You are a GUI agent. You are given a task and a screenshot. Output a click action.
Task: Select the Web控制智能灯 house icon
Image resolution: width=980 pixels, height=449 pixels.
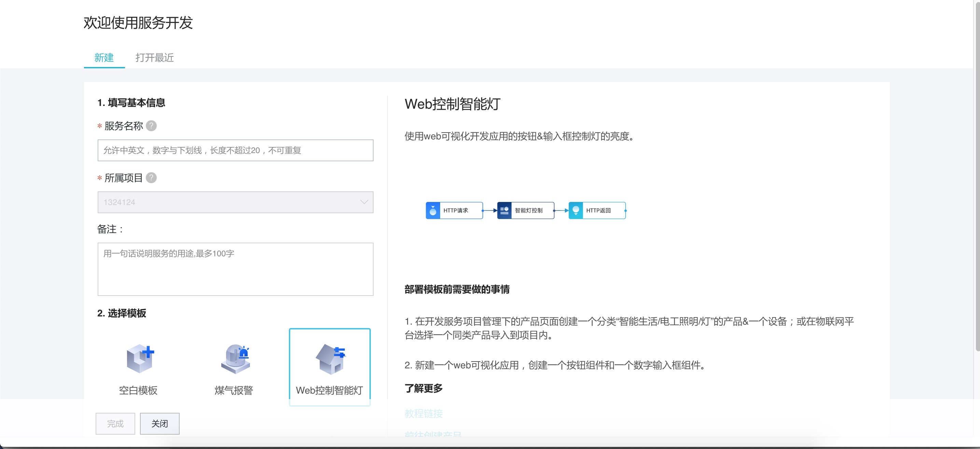(330, 359)
